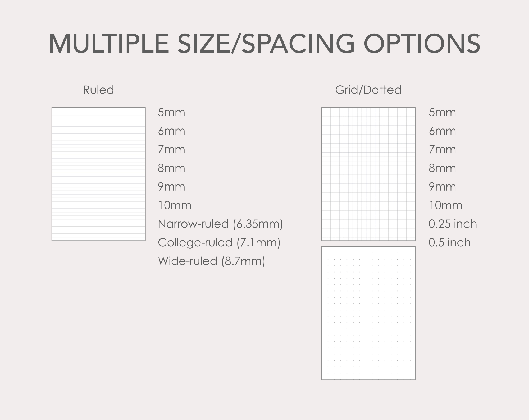Choose College-ruled (7.1mm) option
The height and width of the screenshot is (420, 529).
point(219,243)
